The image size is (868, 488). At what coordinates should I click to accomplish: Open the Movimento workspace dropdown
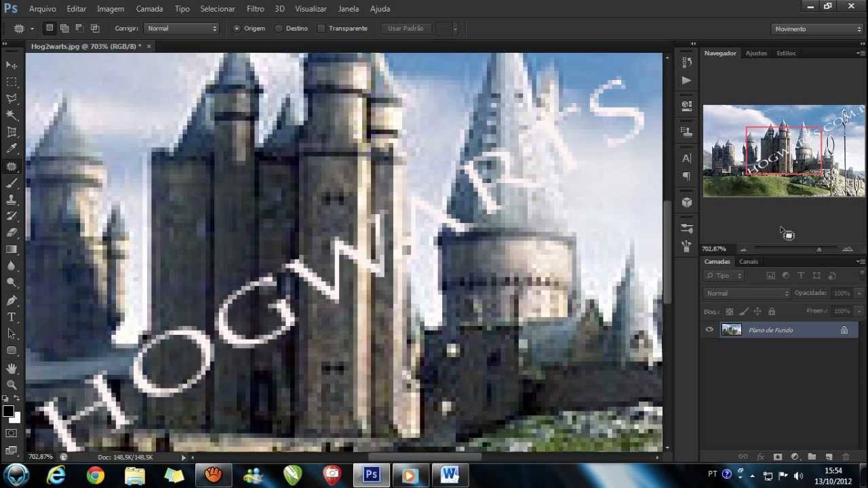[817, 29]
